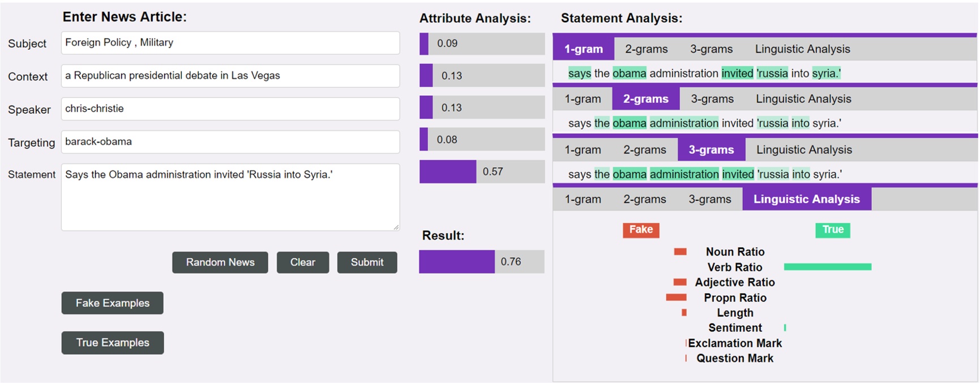Open the Fake Examples list
Screen dimensions: 980x383
click(x=112, y=303)
